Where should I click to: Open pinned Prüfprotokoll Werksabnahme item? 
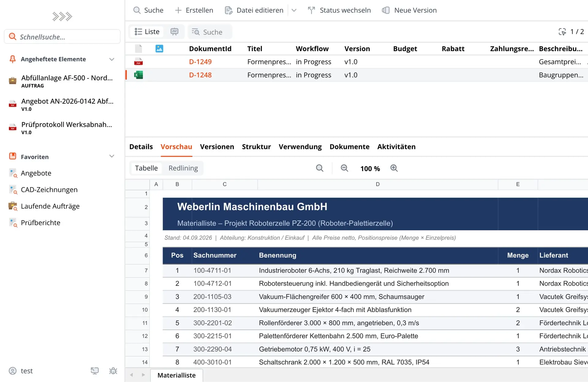pos(62,128)
